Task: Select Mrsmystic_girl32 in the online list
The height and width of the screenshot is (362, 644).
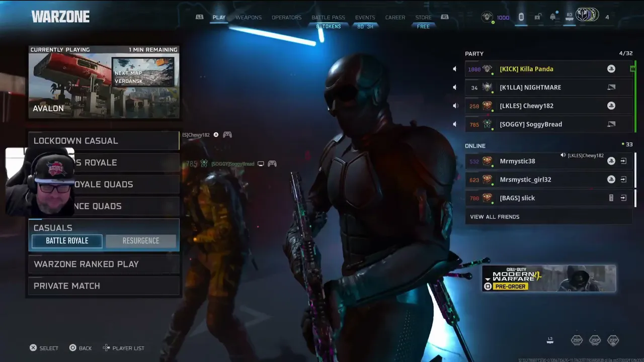Action: tap(548, 179)
